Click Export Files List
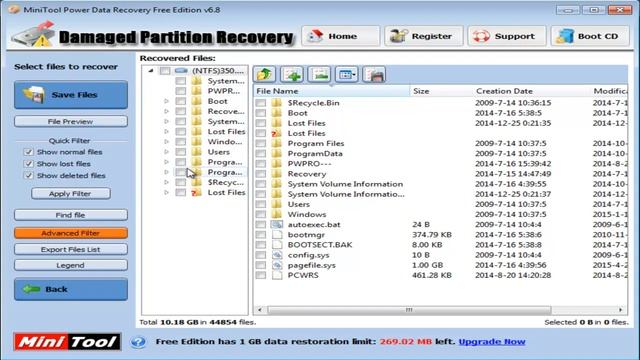 click(x=71, y=249)
